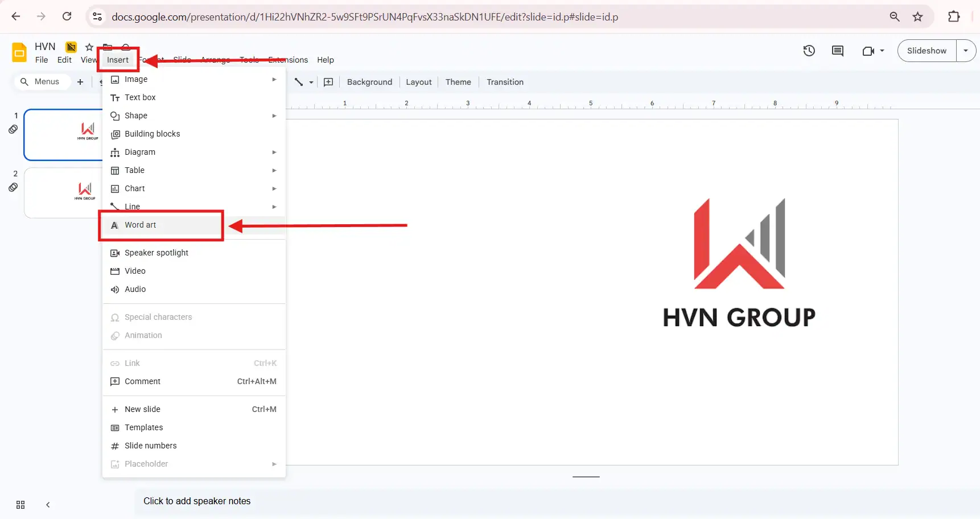Expand the Slideshow dropdown arrow
Image resolution: width=980 pixels, height=519 pixels.
click(x=966, y=51)
